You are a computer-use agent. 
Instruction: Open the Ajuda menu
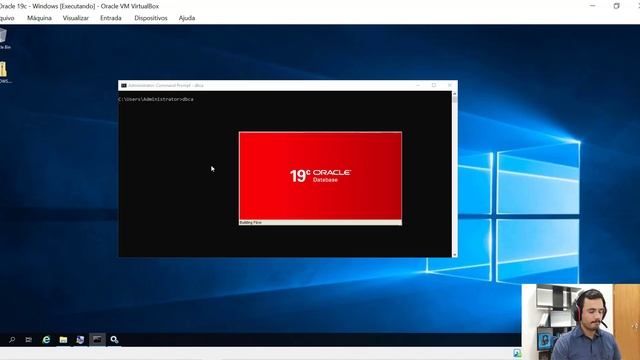coord(187,18)
